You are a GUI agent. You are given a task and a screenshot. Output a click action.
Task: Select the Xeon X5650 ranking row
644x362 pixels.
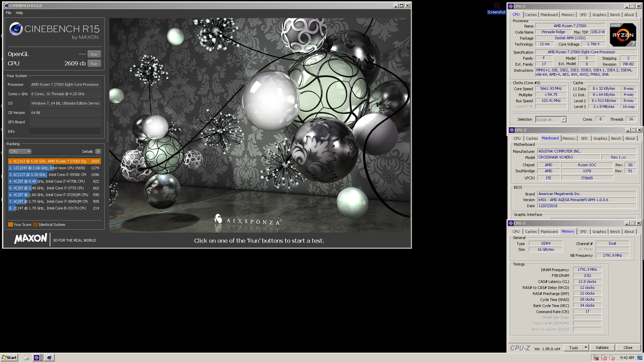[x=54, y=168]
